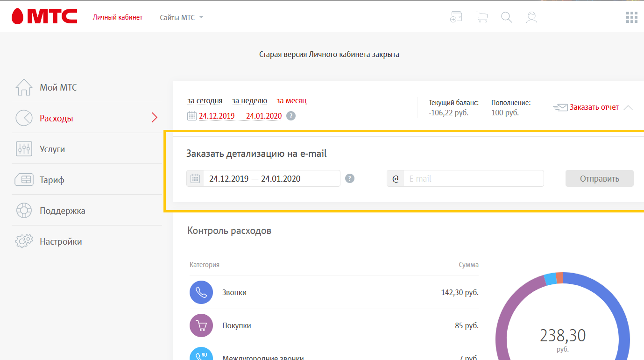Click Старая версия Личного кабинета закрыта notice
Viewport: 644px width, 360px height.
click(x=329, y=55)
